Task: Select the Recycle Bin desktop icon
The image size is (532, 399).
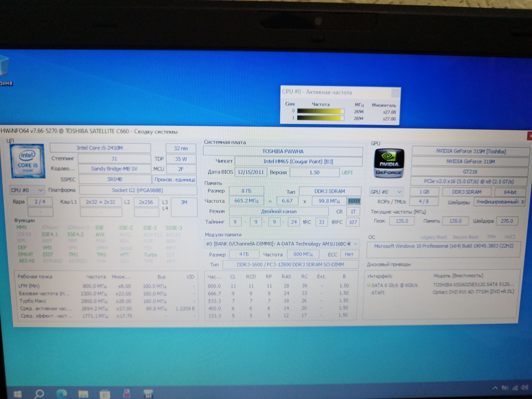Action: point(5,70)
